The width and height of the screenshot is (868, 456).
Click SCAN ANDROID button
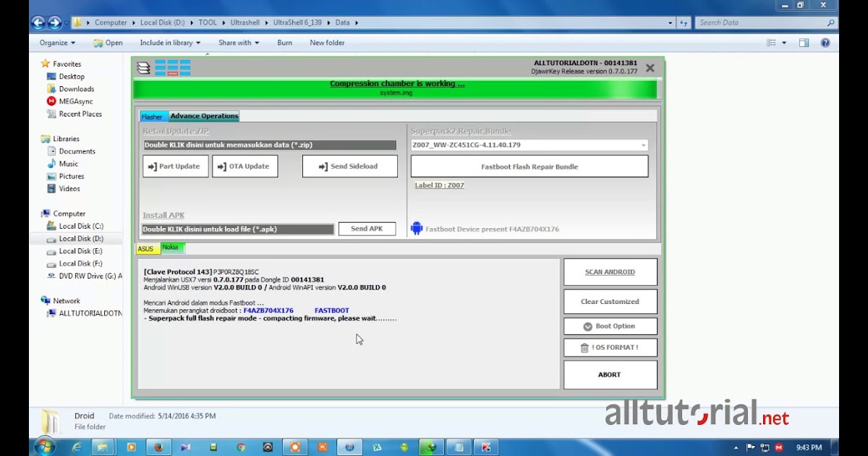pos(610,272)
